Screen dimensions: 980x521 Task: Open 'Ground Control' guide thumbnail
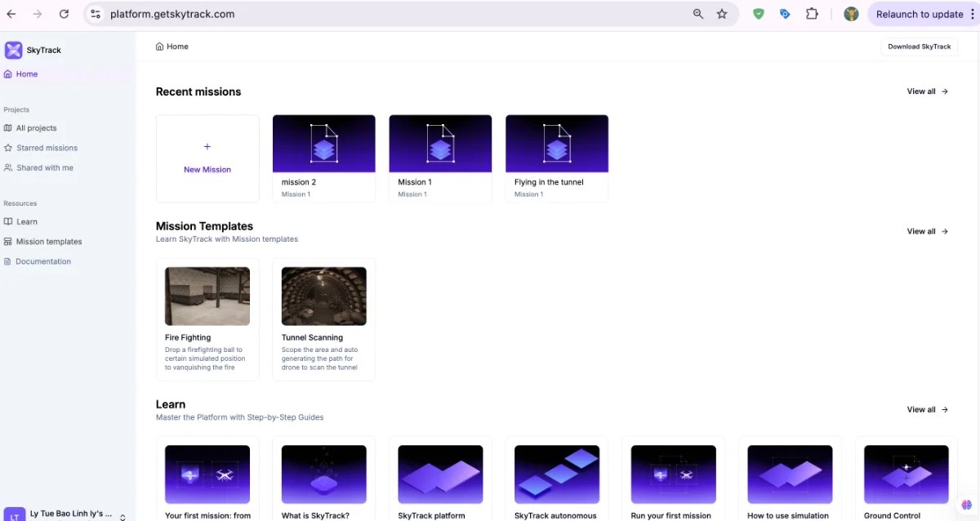click(x=906, y=474)
